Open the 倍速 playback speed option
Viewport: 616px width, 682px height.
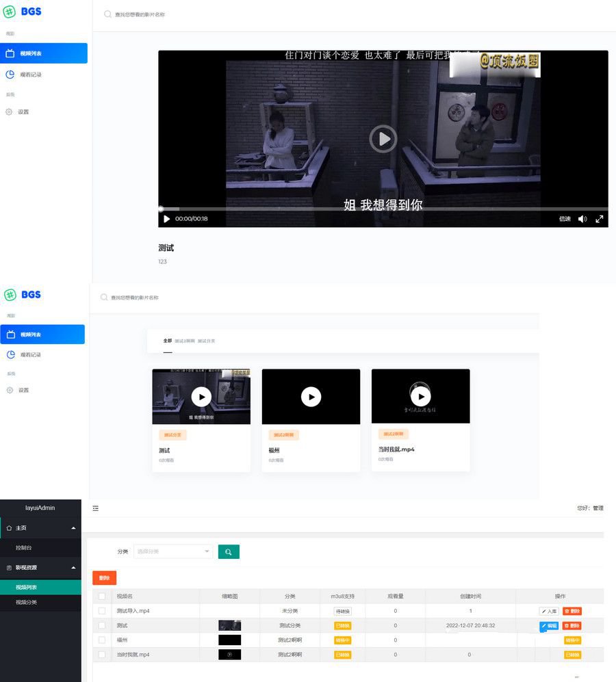point(565,219)
